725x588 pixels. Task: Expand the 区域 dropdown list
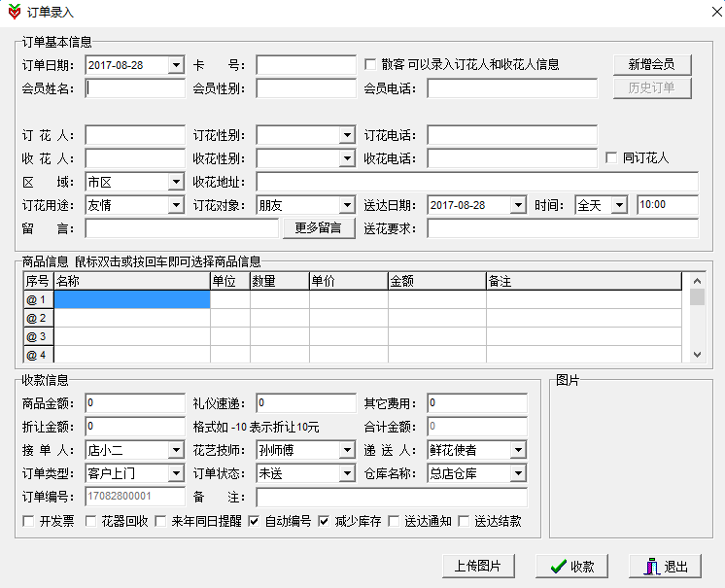click(176, 182)
